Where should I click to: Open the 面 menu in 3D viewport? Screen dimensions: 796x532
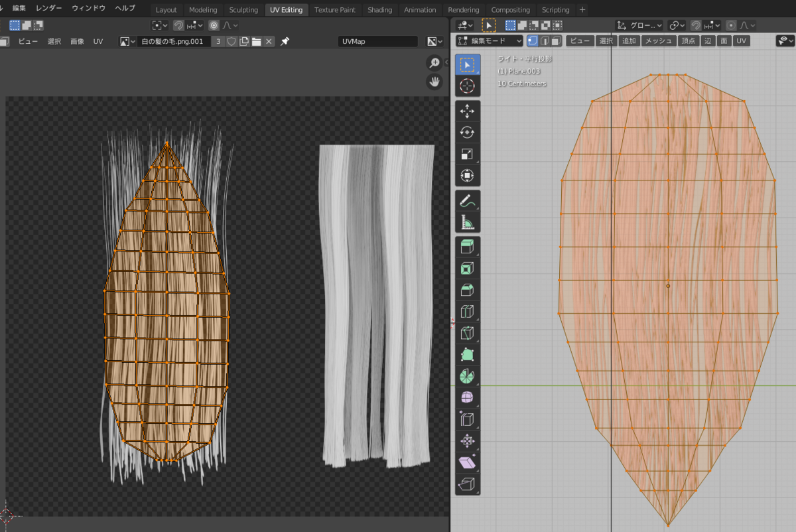[x=725, y=41]
